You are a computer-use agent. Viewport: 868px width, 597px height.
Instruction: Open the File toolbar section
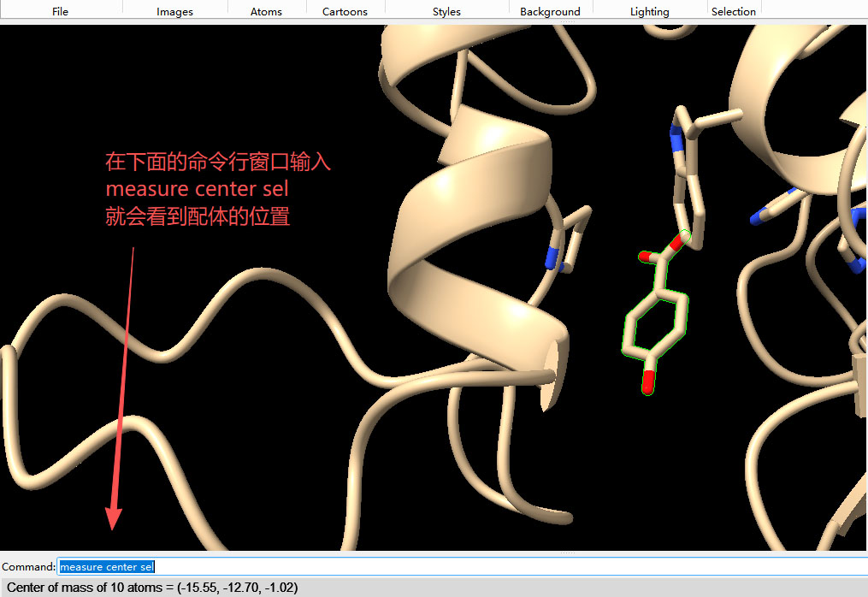click(x=60, y=11)
